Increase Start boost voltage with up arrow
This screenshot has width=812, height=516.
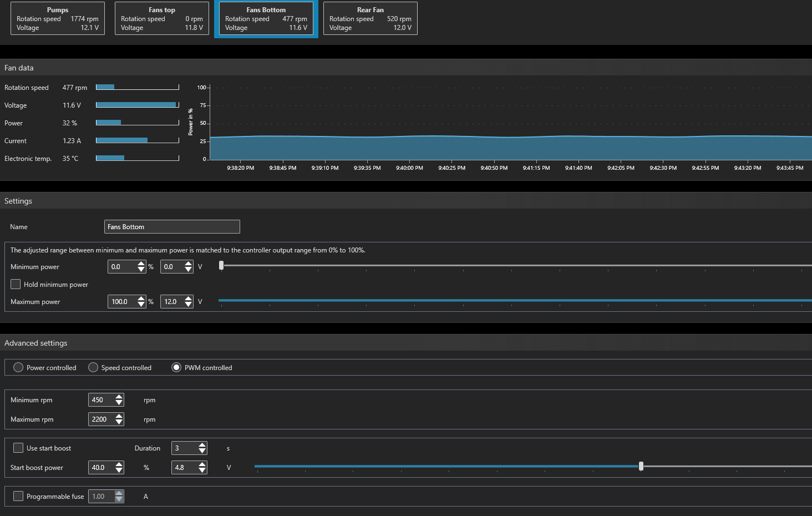coord(202,464)
